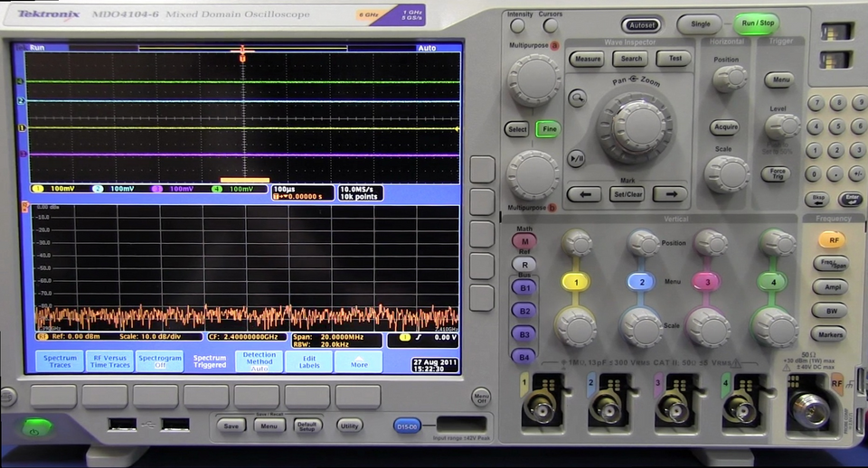Screen dimensions: 868x468
Task: Select Spectrum Triggered menu item
Action: [x=210, y=361]
